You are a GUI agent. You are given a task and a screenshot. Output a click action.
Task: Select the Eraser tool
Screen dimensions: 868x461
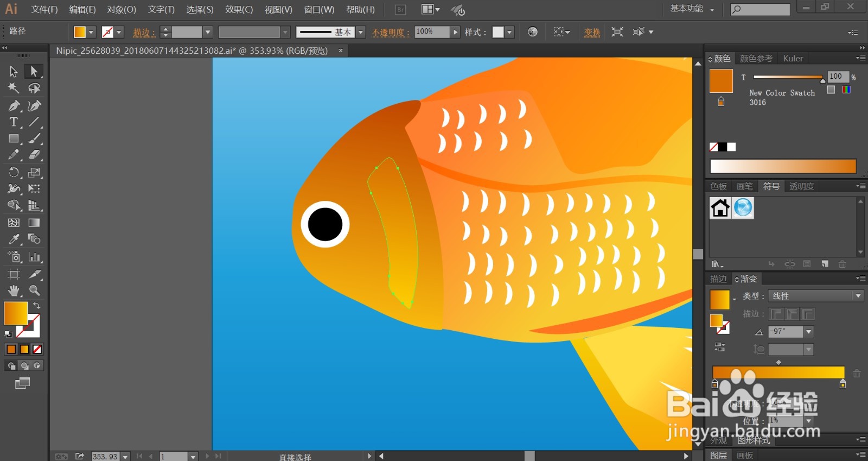point(34,155)
